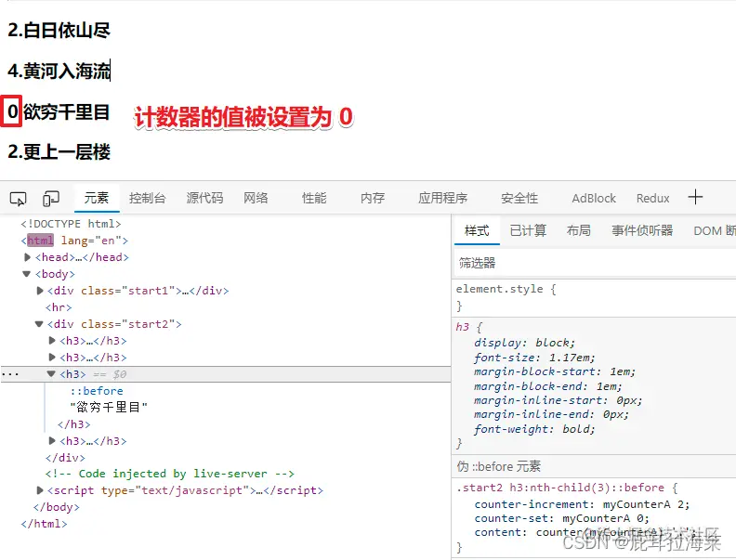Image resolution: width=736 pixels, height=560 pixels.
Task: Expand the script type text/javascript node
Action: [x=40, y=490]
